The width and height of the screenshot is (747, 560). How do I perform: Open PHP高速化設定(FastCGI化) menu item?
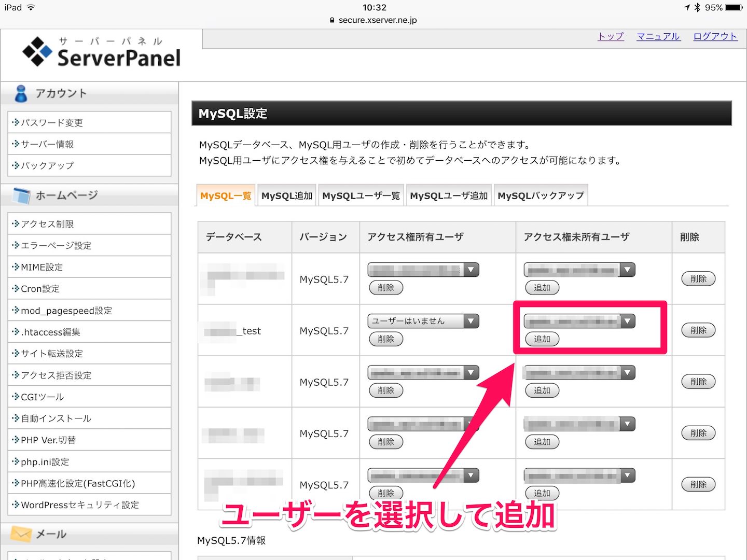(x=89, y=483)
